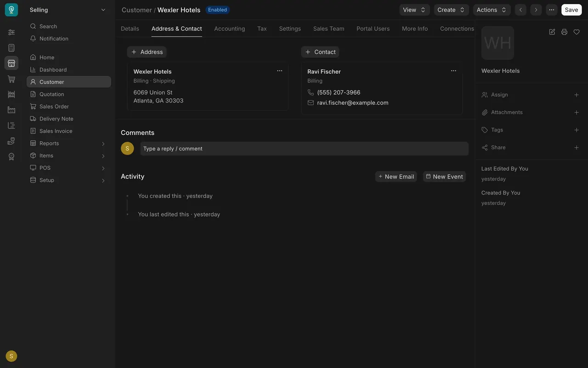Like this customer with the heart icon

577,32
